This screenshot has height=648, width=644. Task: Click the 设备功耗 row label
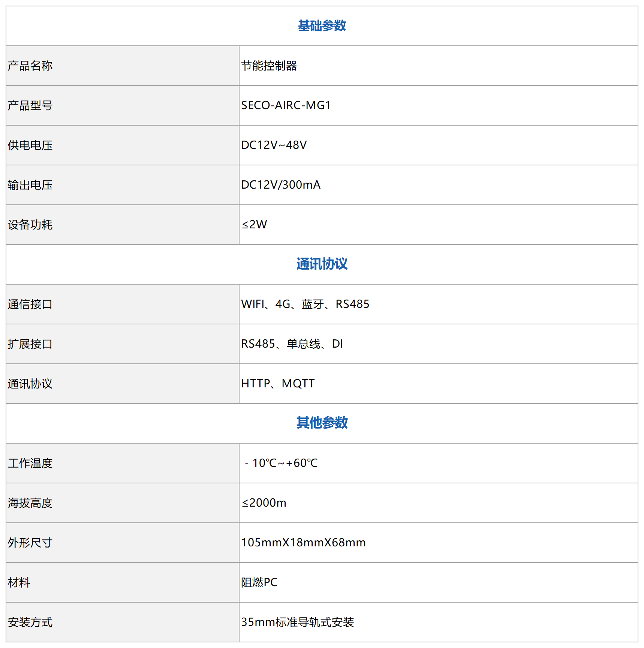[x=30, y=225]
